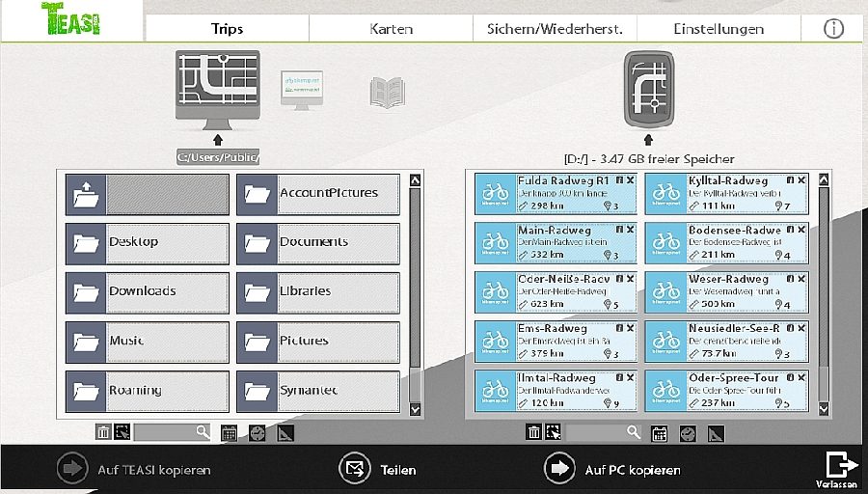Click trash icon under device trip list

pos(533,432)
